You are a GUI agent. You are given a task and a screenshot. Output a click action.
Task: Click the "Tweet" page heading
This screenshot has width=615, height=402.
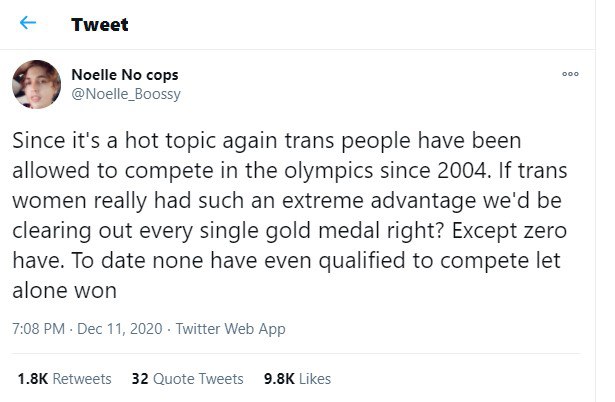point(100,25)
